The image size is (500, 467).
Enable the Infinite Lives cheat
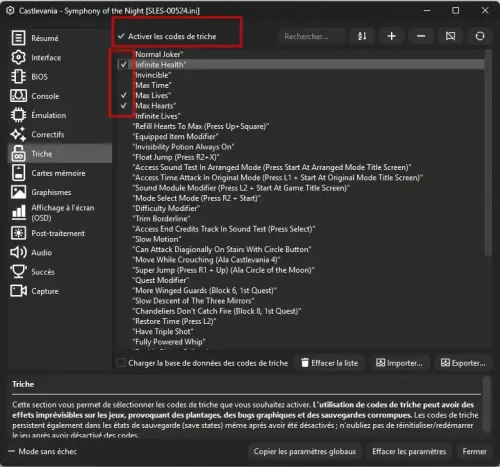[123, 116]
